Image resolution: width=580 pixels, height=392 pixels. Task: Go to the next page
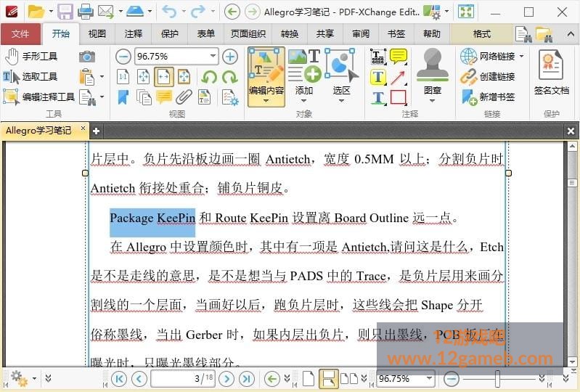tap(226, 379)
